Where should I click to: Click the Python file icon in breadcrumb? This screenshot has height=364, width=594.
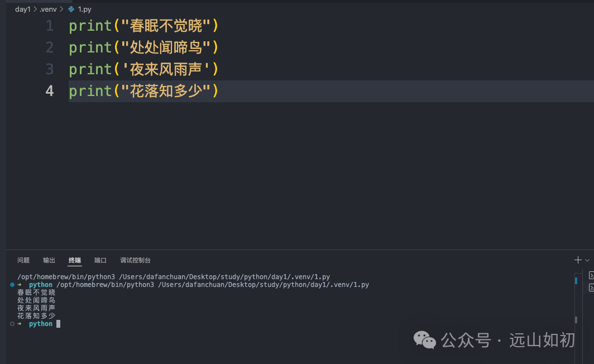71,9
